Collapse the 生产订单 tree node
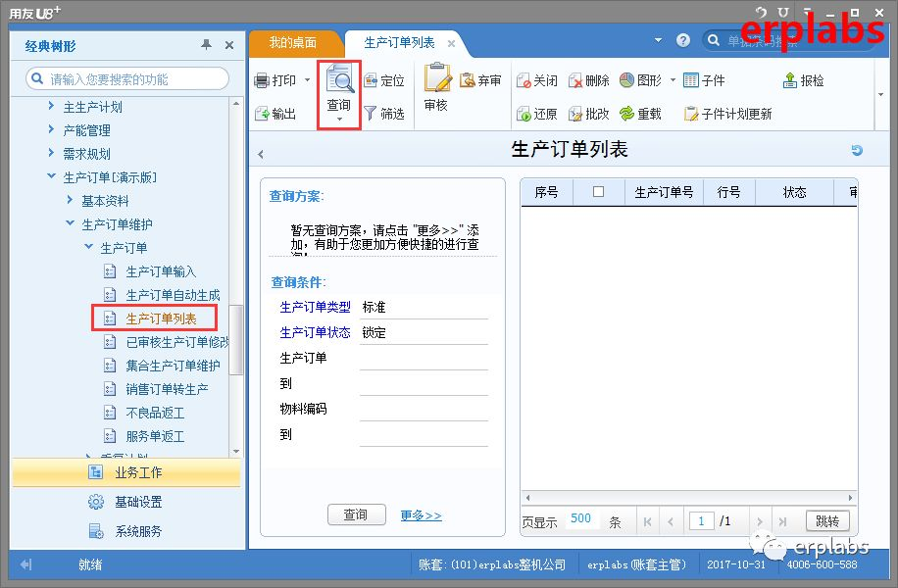This screenshot has width=898, height=588. 89,247
